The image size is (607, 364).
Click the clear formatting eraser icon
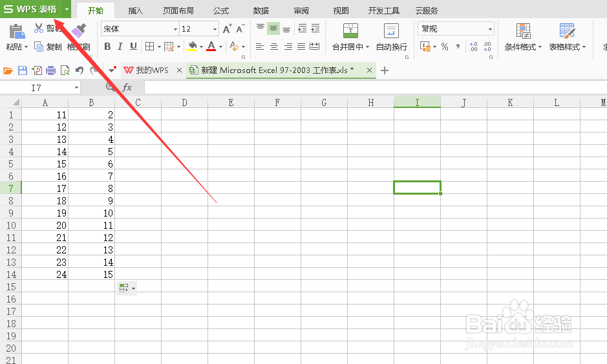click(x=234, y=47)
